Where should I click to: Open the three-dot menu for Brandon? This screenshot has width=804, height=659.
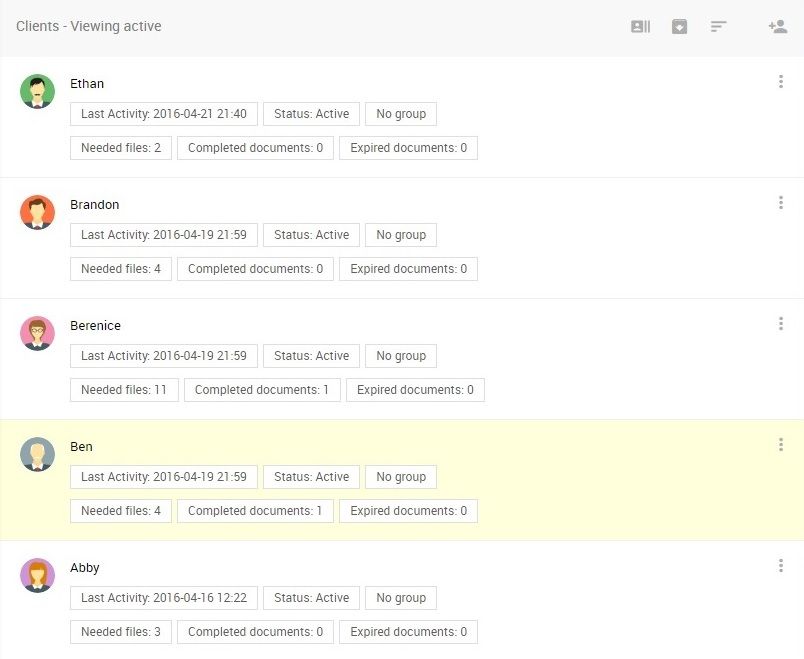point(781,203)
